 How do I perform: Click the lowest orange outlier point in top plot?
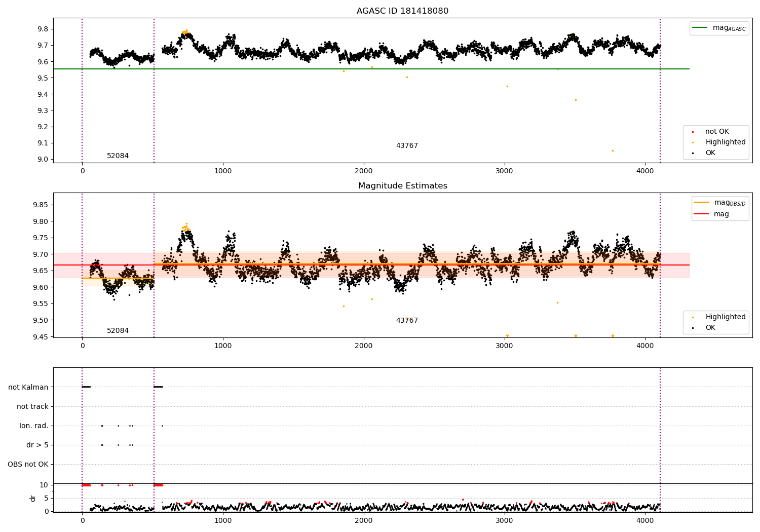click(x=613, y=150)
